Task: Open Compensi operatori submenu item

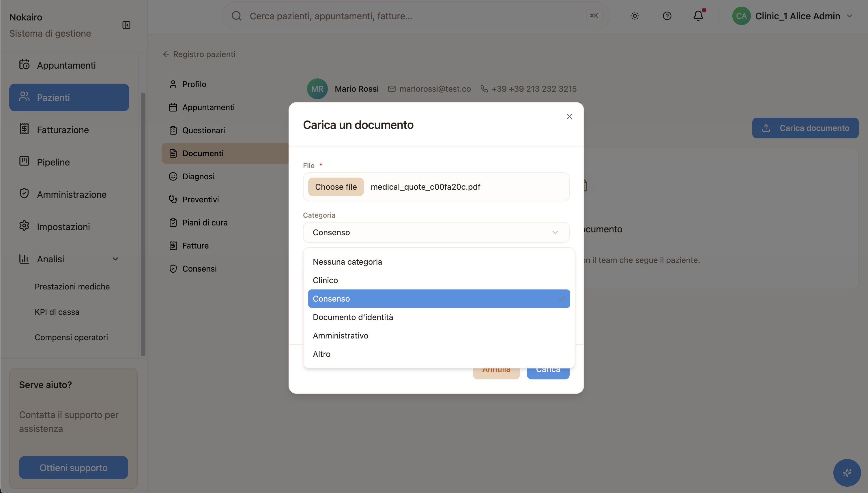Action: click(x=71, y=337)
